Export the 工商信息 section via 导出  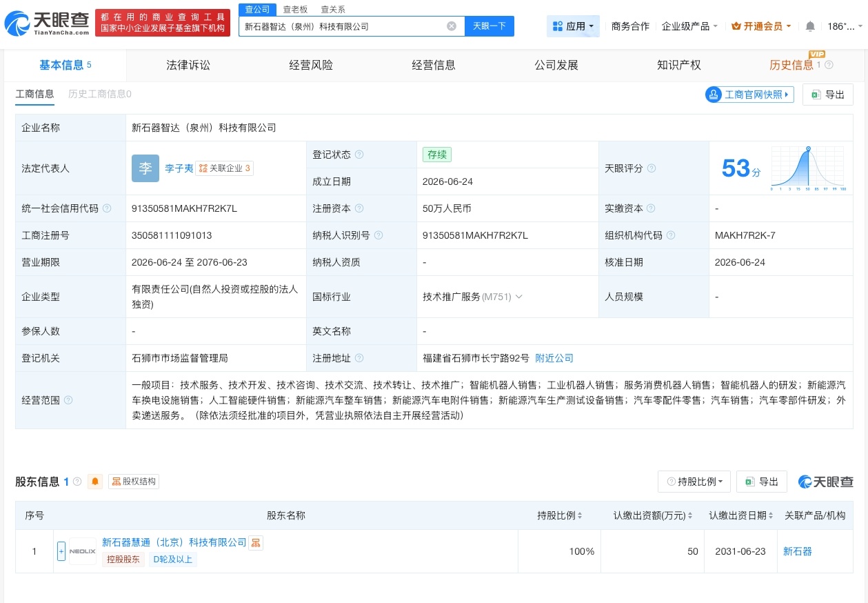[828, 95]
